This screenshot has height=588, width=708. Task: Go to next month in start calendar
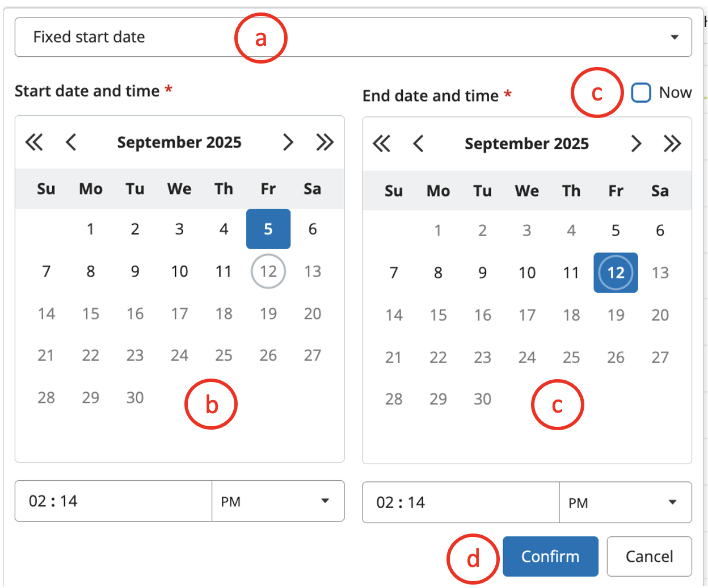[288, 142]
